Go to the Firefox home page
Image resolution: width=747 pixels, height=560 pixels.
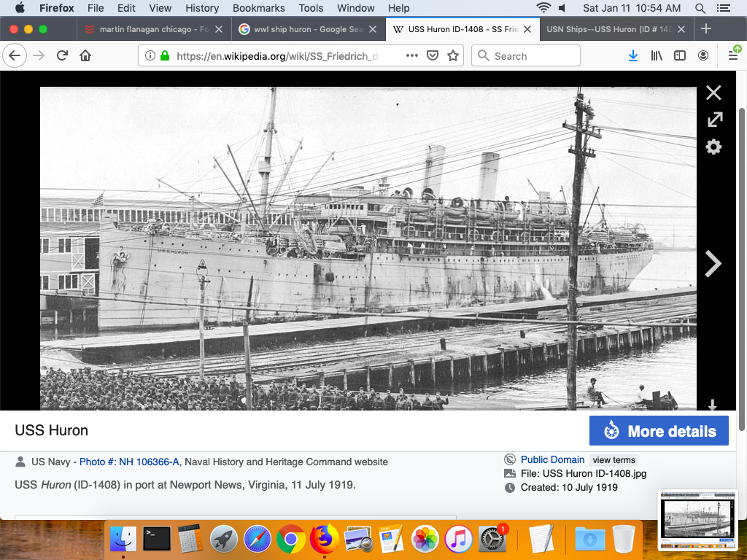tap(85, 55)
